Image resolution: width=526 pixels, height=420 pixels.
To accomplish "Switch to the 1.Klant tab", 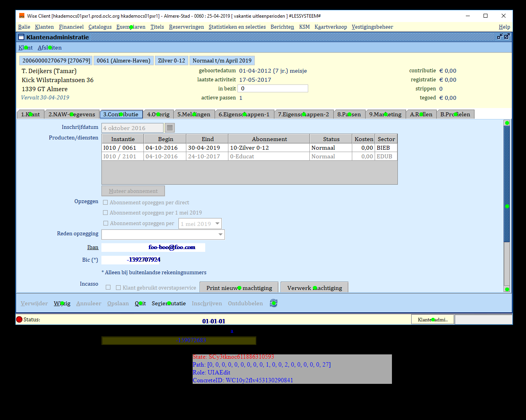I will click(30, 114).
